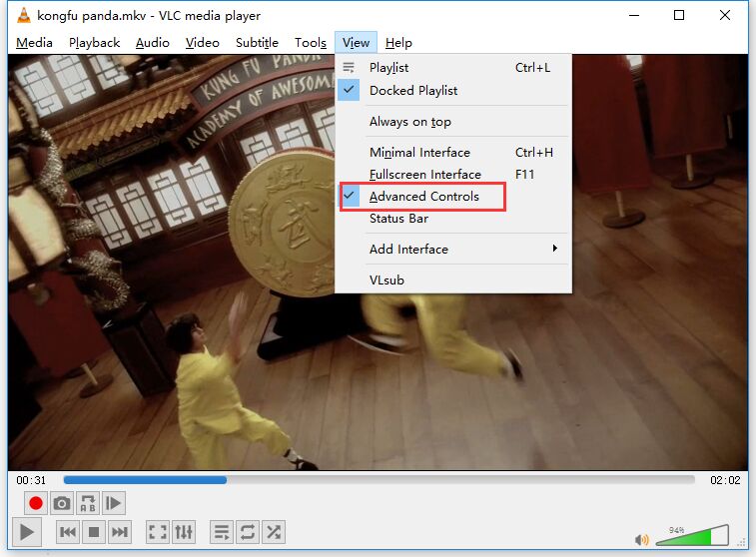756x557 pixels.
Task: Enable Always on top
Action: (453, 122)
